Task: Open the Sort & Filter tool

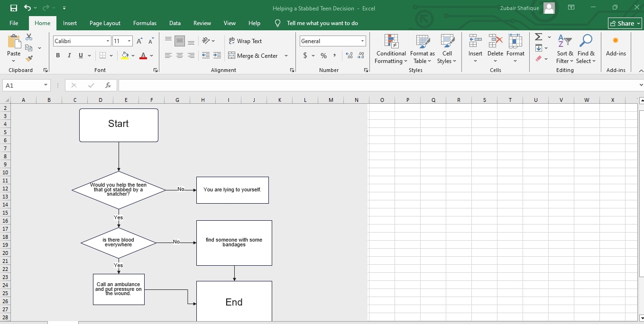Action: click(x=564, y=49)
